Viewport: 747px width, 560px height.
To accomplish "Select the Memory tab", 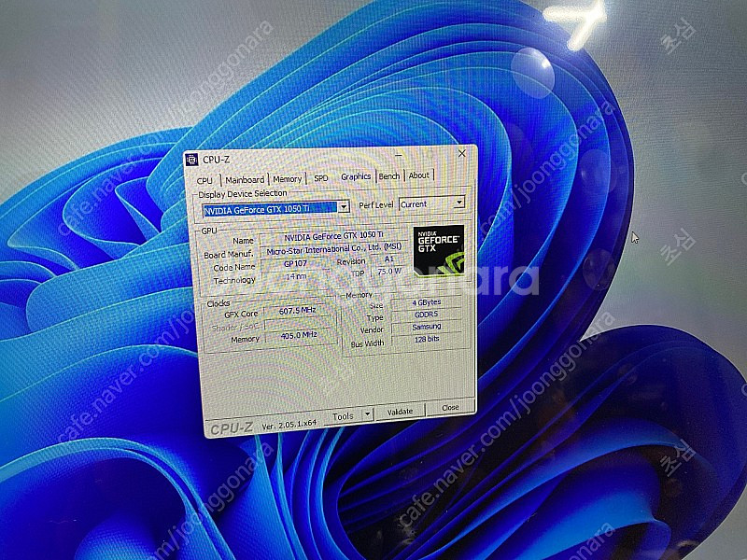I will pos(288,179).
